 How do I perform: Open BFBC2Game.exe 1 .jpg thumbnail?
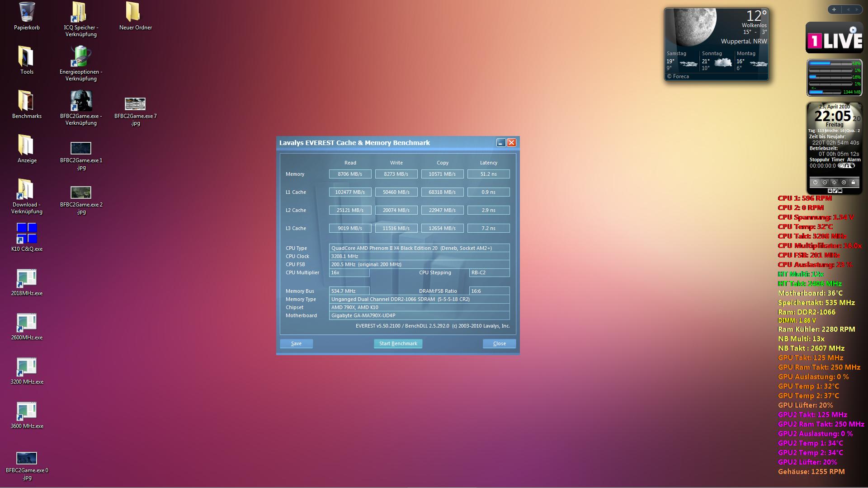click(x=81, y=148)
